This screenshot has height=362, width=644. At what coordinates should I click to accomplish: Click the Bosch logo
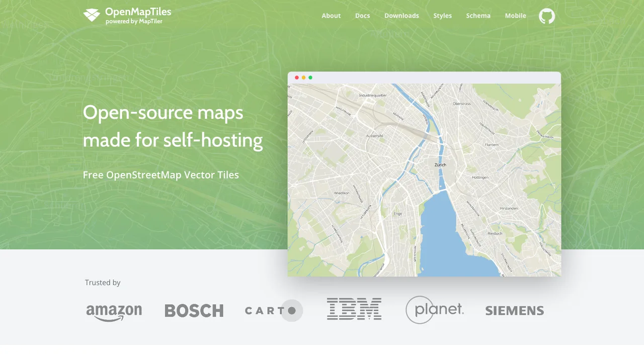[194, 311]
